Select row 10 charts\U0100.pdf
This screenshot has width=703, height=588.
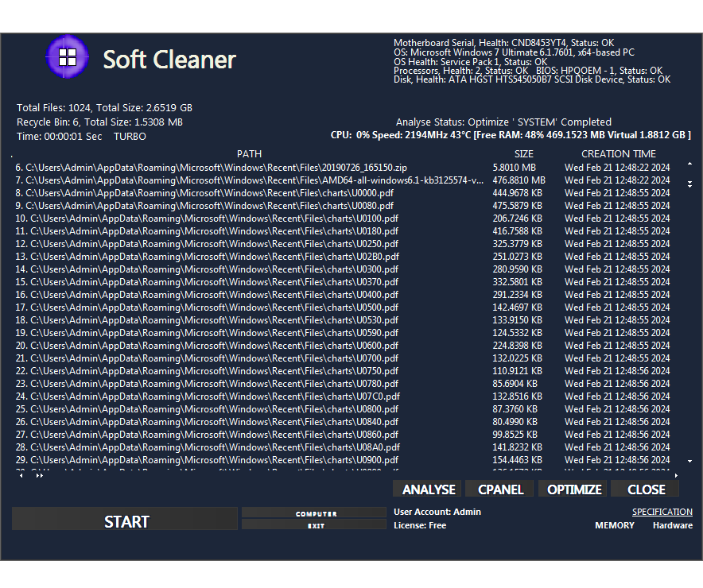(343, 219)
